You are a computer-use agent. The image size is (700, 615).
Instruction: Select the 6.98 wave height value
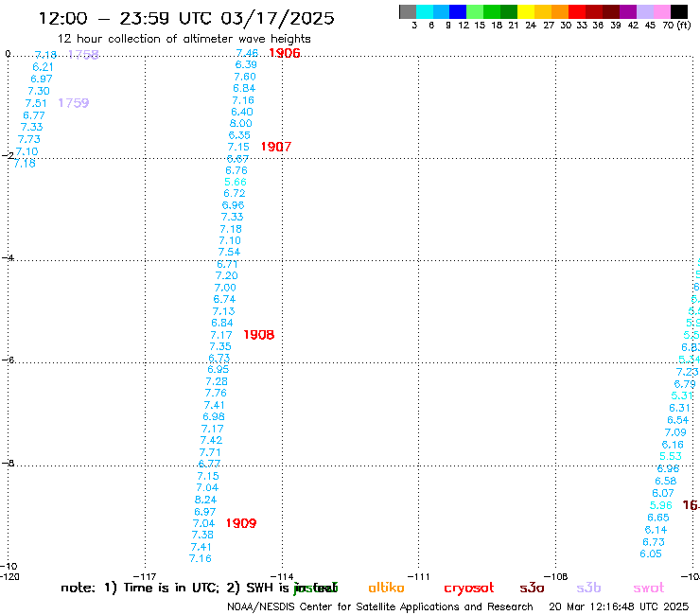[x=214, y=416]
